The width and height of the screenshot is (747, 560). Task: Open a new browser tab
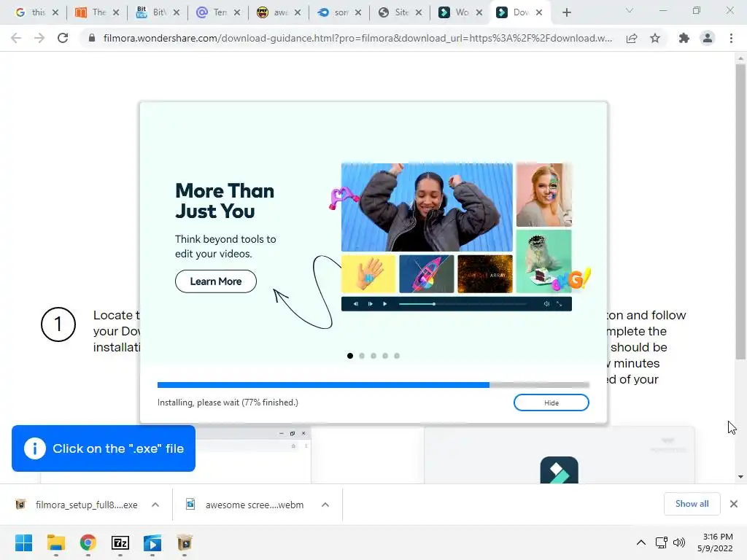[x=566, y=12]
